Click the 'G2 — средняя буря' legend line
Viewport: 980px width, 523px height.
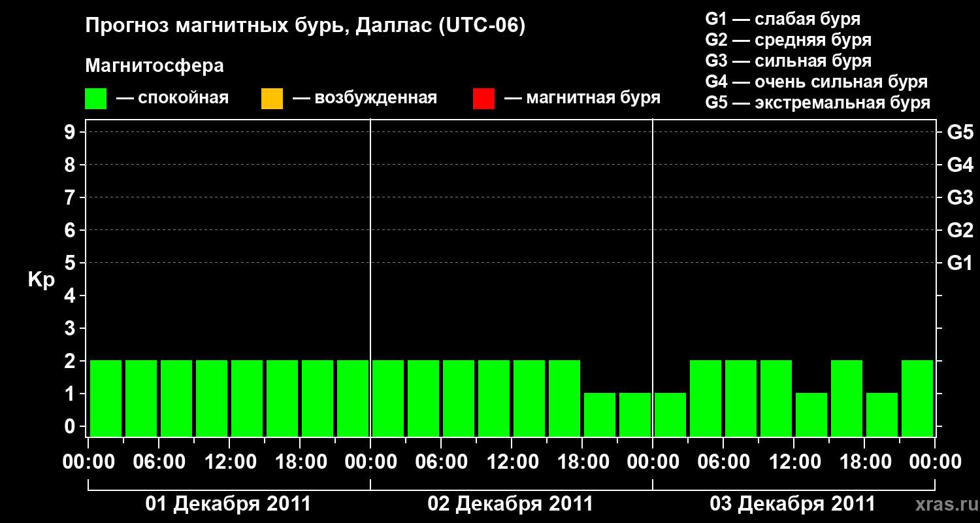coord(788,40)
